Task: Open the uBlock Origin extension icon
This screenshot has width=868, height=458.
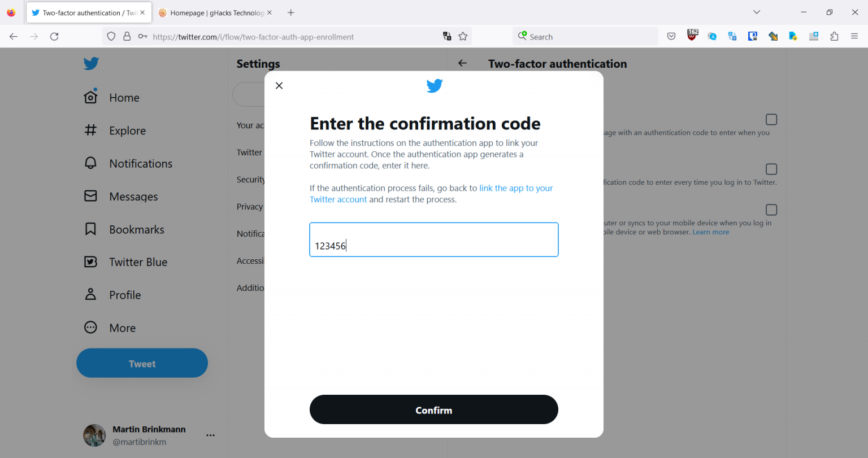Action: tap(692, 36)
